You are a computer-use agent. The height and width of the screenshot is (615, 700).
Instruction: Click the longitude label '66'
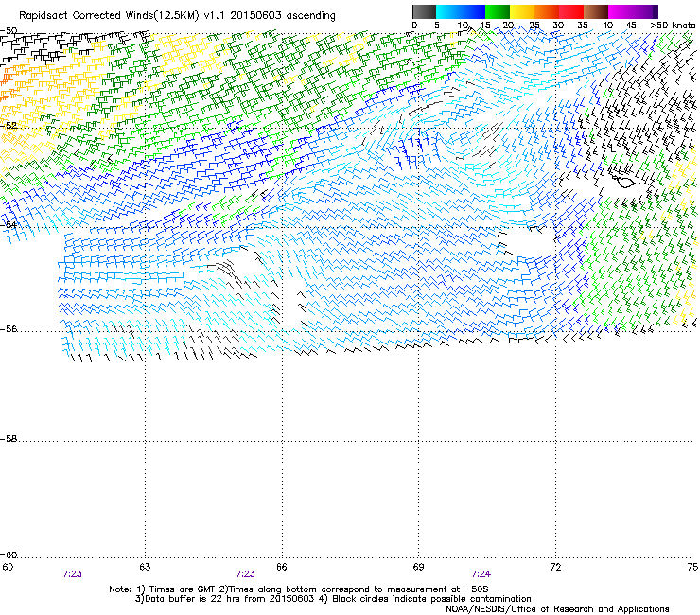click(x=282, y=567)
